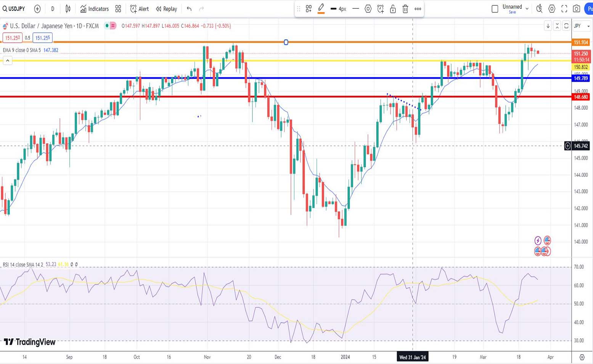Undo the last chart action

[x=189, y=9]
